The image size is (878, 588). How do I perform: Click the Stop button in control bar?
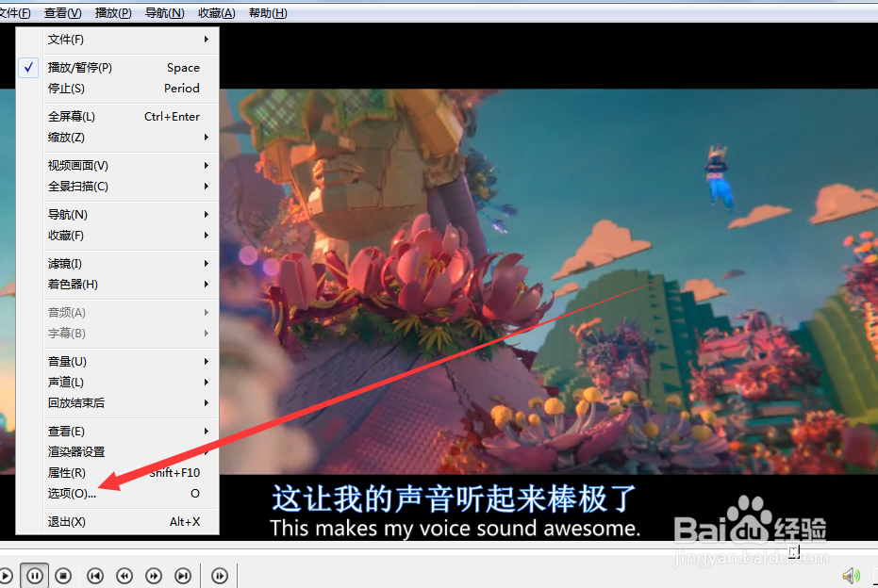(63, 576)
